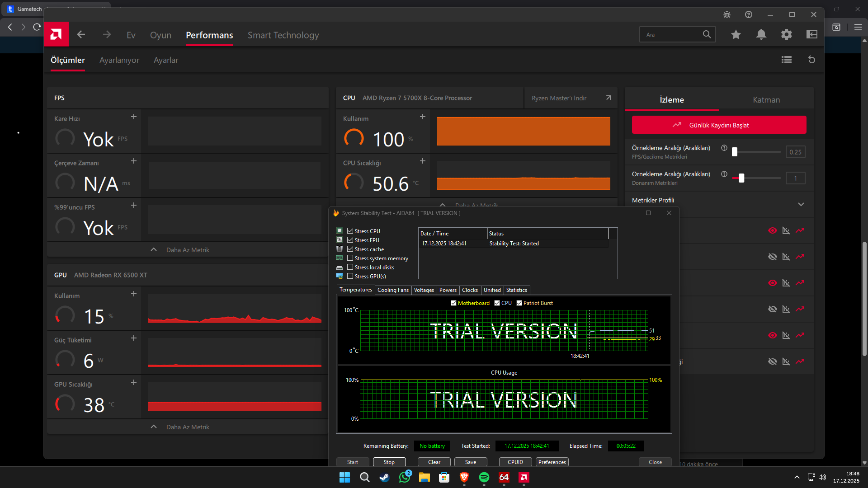Add Güç Tüketimi metric with plus
Image resolution: width=868 pixels, height=488 pixels.
134,338
